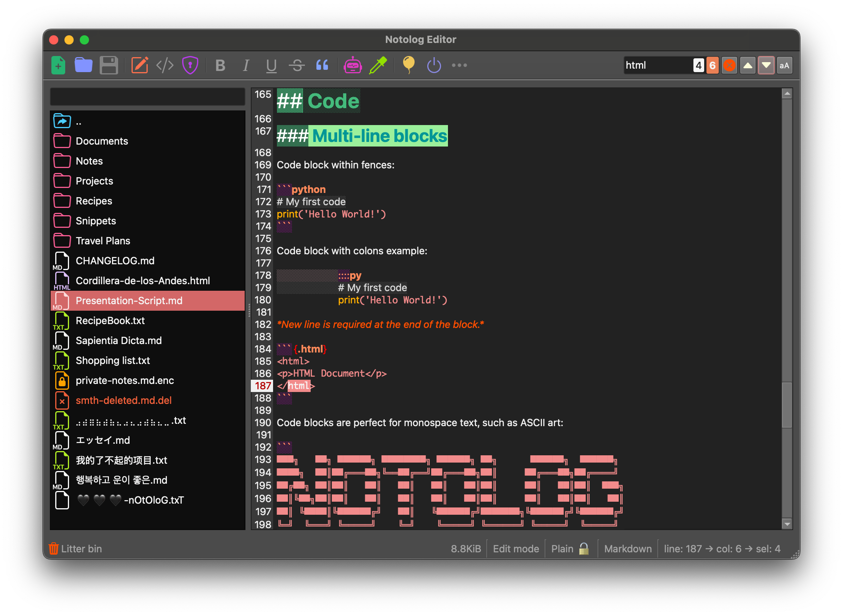Screen dimensions: 843x616
Task: Click the editor vertical scrollbar thumb
Action: coord(787,405)
